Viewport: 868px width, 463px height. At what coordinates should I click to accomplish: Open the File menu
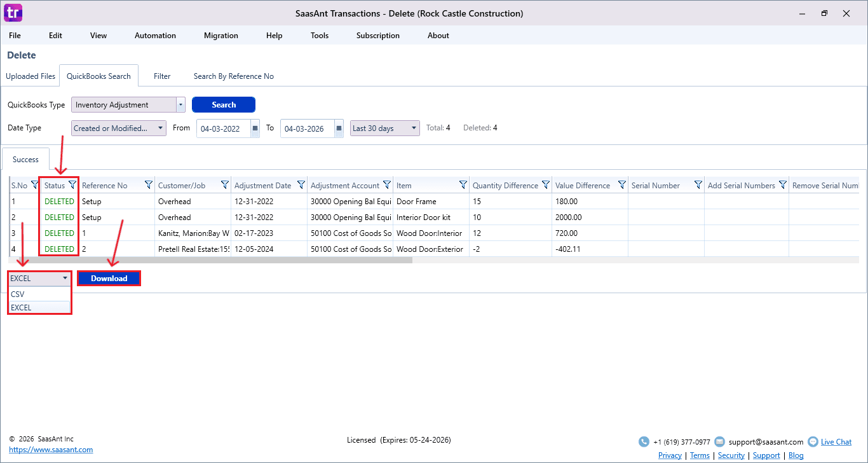coord(15,36)
